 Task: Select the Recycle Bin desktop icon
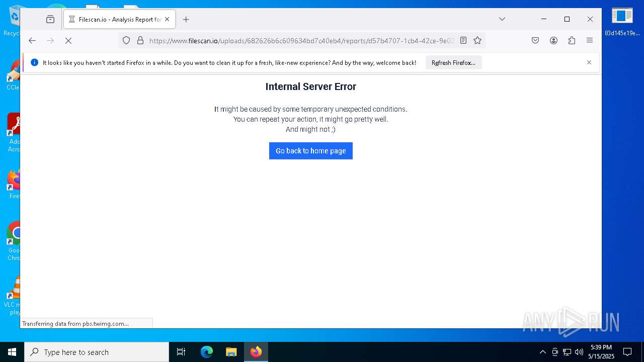[x=11, y=21]
